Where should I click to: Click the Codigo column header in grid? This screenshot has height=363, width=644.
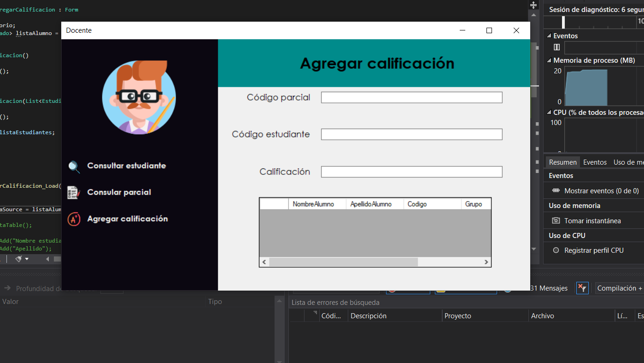coord(432,204)
